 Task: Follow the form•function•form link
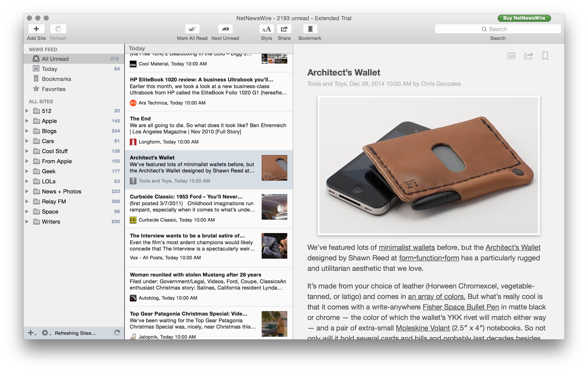tap(429, 258)
